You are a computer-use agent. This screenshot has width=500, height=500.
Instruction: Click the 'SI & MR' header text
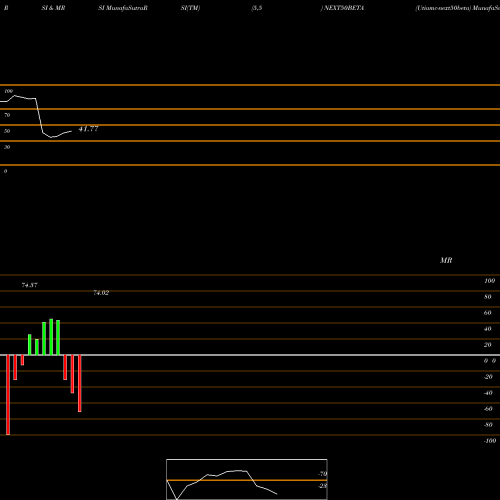point(53,8)
